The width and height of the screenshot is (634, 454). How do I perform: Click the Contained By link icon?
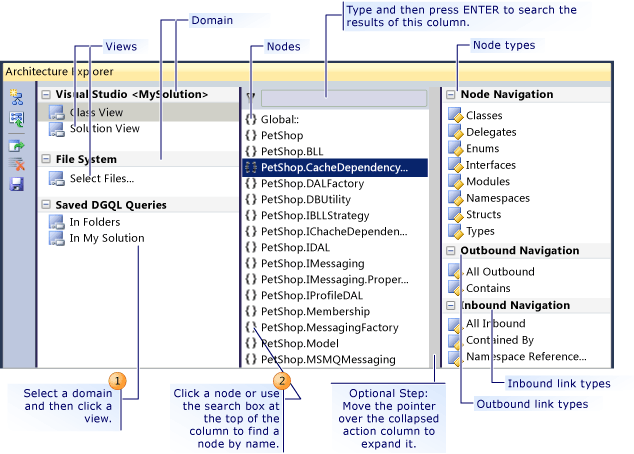click(x=455, y=342)
